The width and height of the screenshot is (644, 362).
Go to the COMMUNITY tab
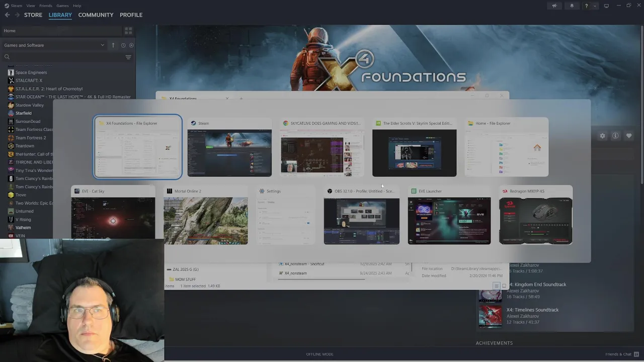click(96, 15)
